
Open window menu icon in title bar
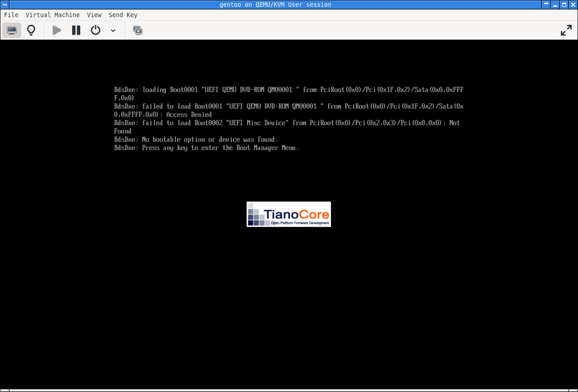click(x=5, y=5)
